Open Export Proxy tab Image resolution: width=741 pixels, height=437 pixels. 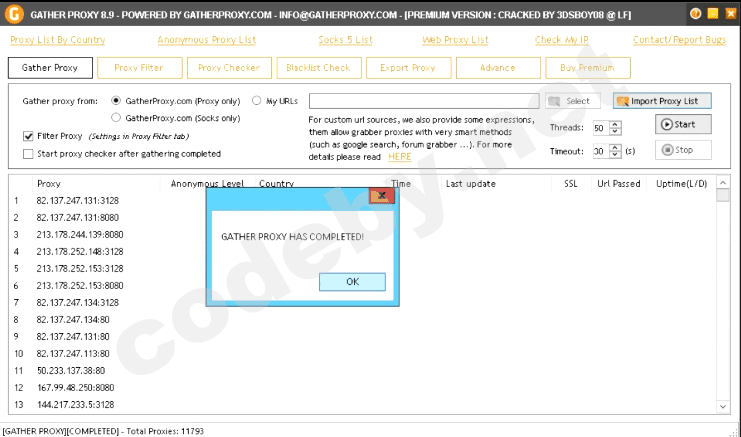coord(408,68)
